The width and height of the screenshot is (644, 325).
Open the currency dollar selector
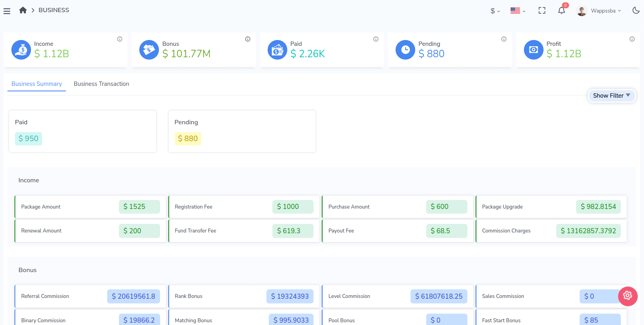(495, 11)
